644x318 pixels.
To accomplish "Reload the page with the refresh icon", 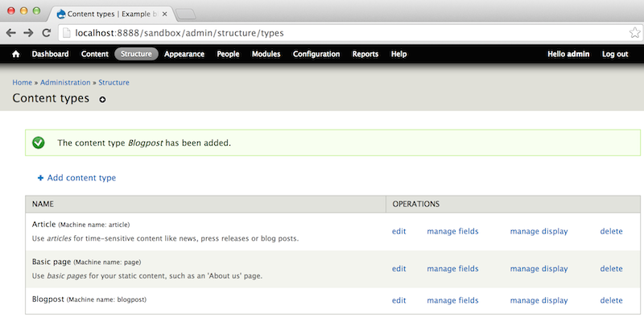I will [x=47, y=33].
